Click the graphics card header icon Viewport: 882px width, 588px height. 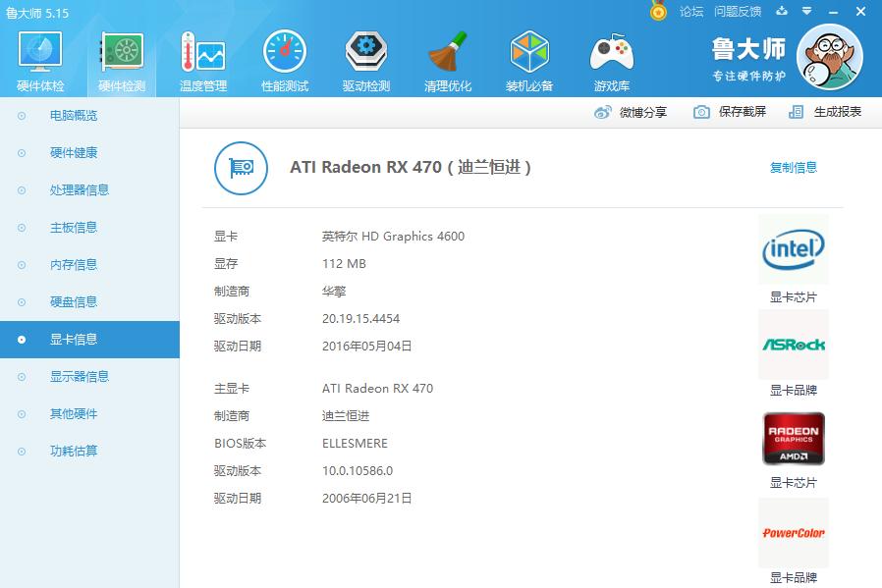pos(241,168)
